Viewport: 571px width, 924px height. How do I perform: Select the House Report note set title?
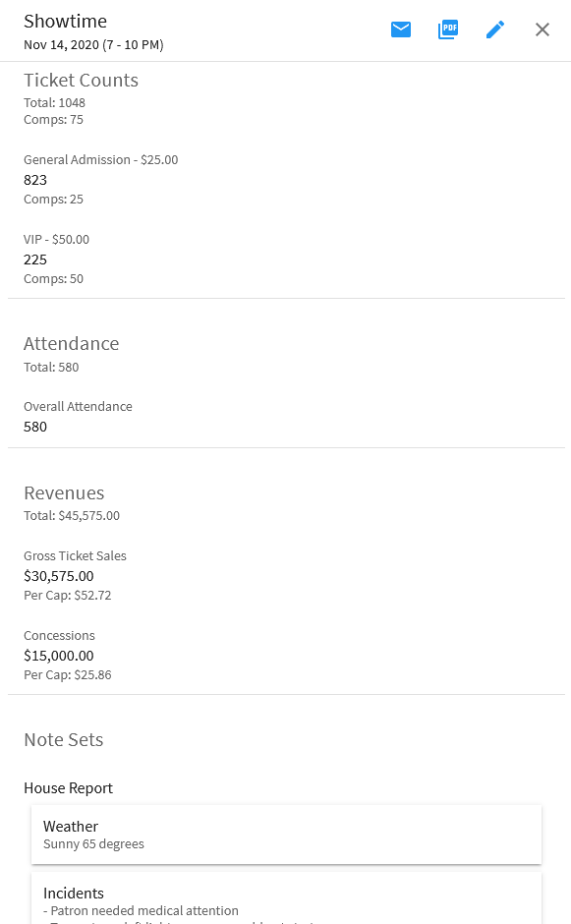(69, 788)
